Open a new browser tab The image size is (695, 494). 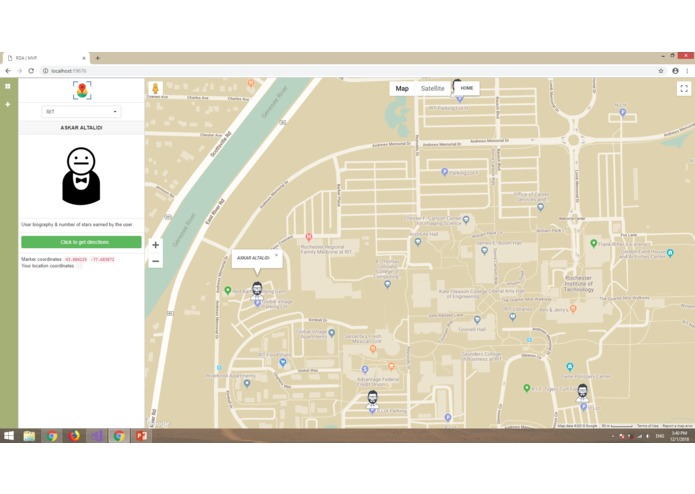(98, 58)
